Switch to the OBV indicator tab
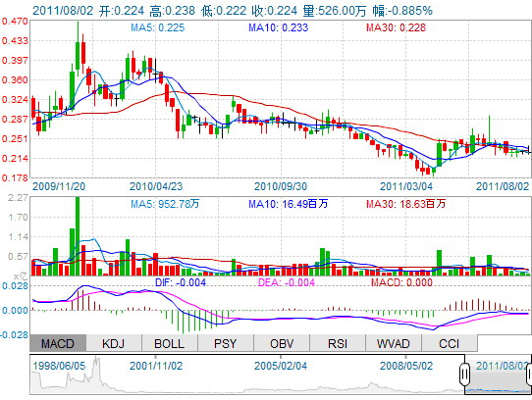 pyautogui.click(x=282, y=343)
